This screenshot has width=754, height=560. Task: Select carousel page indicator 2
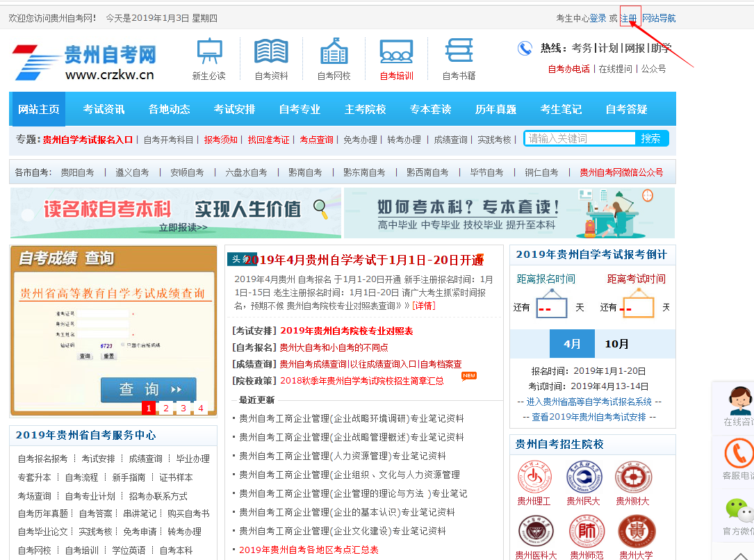click(165, 409)
